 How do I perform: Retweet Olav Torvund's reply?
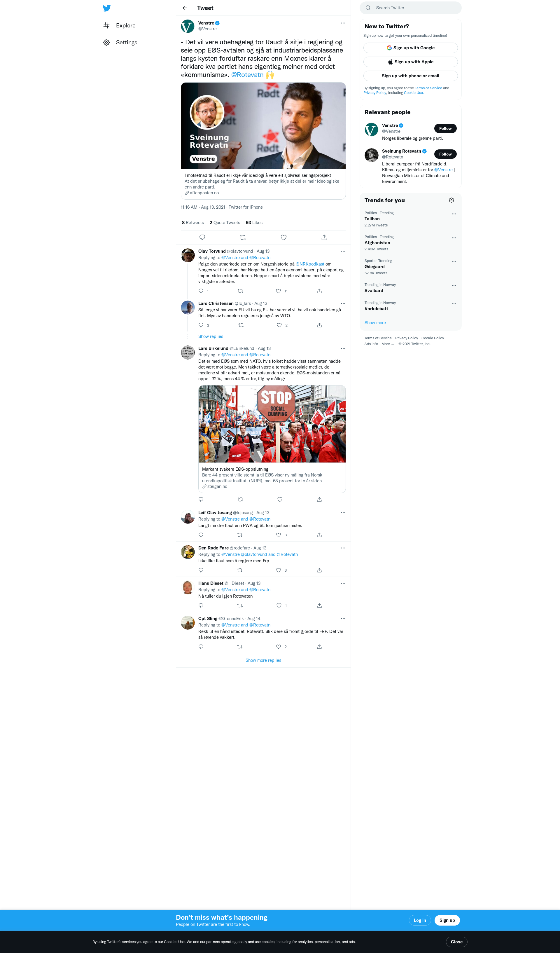click(x=240, y=291)
